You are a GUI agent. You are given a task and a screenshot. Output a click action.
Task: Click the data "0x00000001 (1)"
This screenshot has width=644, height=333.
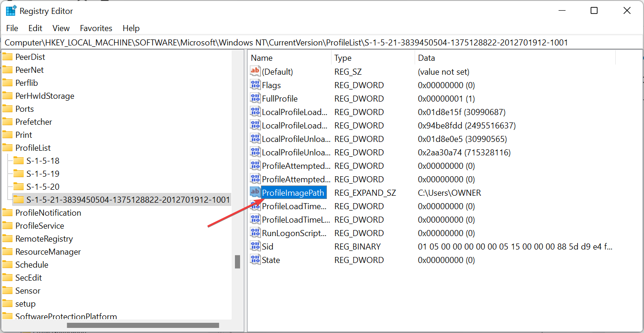446,99
